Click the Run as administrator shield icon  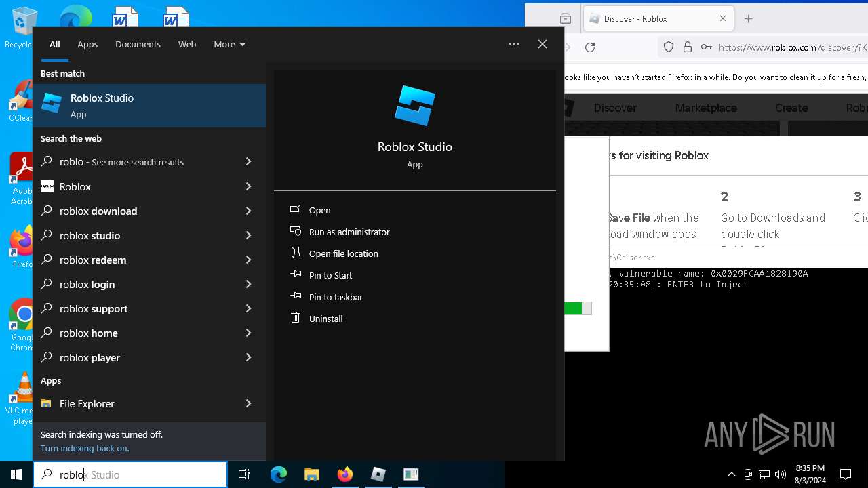[295, 231]
